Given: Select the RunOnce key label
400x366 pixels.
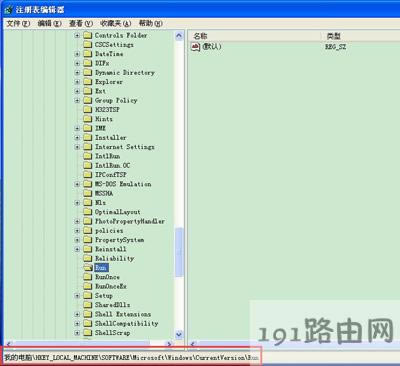Looking at the screenshot, I should pyautogui.click(x=107, y=277).
